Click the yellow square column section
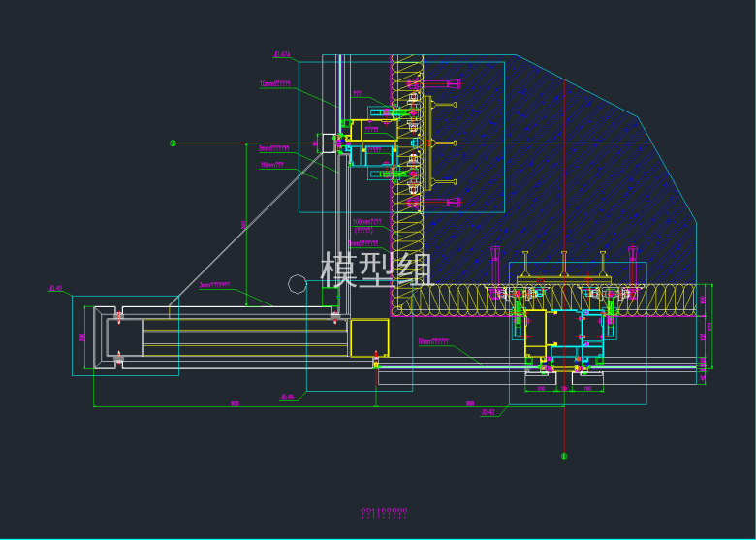Viewport: 756px width, 540px height. point(369,338)
